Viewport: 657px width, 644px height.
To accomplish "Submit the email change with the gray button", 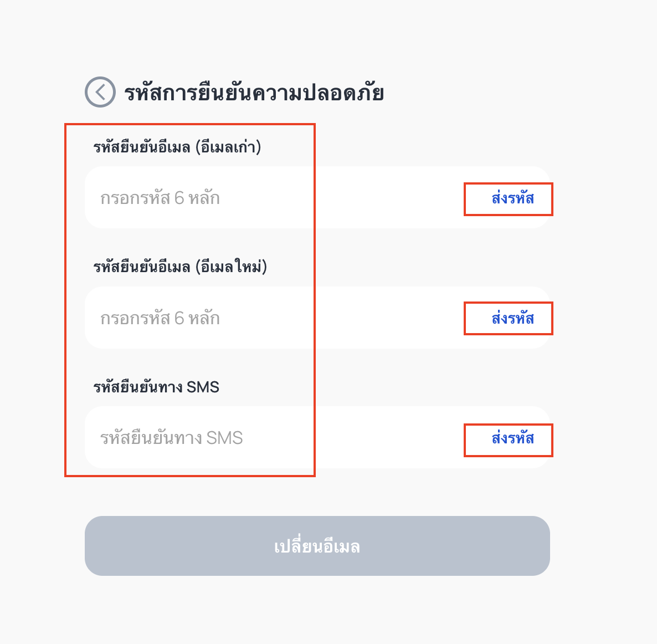I will tap(317, 546).
